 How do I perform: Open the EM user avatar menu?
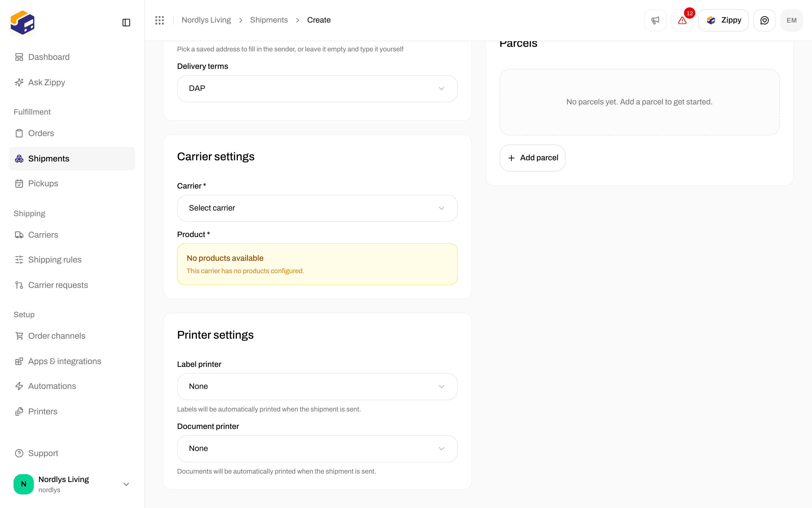[x=791, y=21]
